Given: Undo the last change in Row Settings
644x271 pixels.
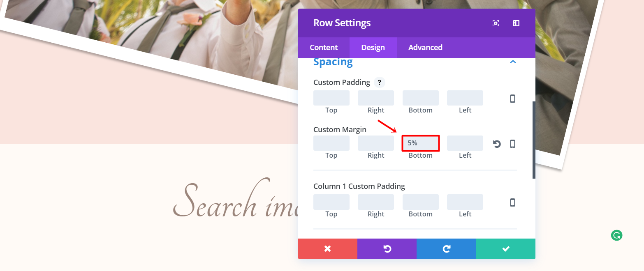Looking at the screenshot, I should point(387,249).
